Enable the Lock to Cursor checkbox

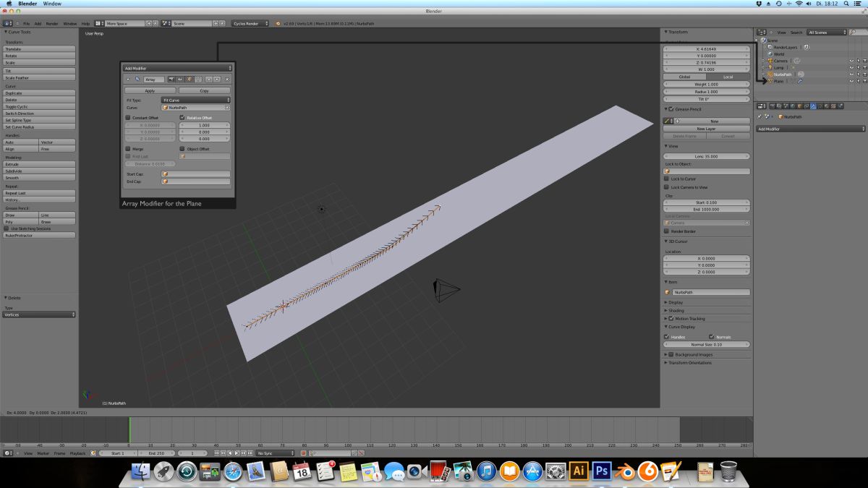tap(667, 179)
